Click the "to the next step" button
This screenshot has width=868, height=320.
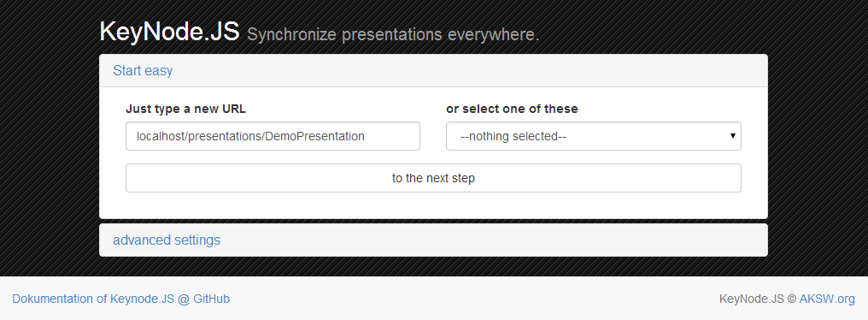coord(433,178)
